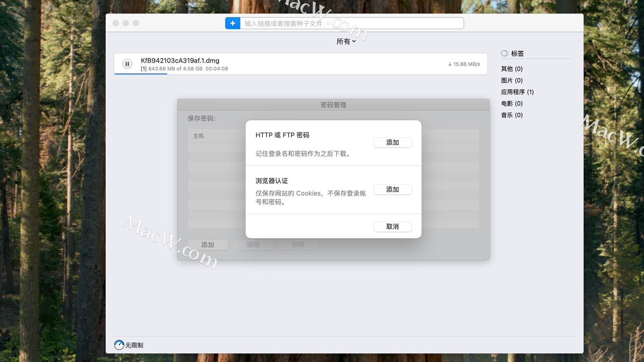This screenshot has height=362, width=644.
Task: Click the 主机 column header
Action: point(199,136)
